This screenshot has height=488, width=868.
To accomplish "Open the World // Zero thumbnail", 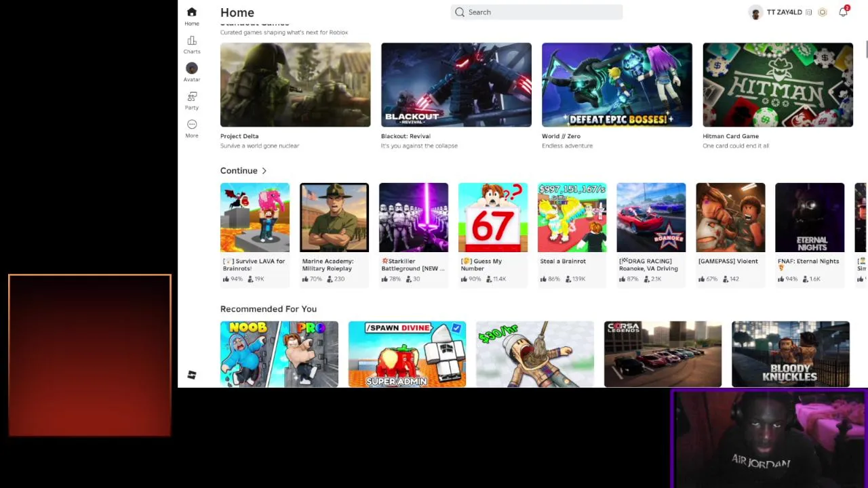I will (x=617, y=85).
